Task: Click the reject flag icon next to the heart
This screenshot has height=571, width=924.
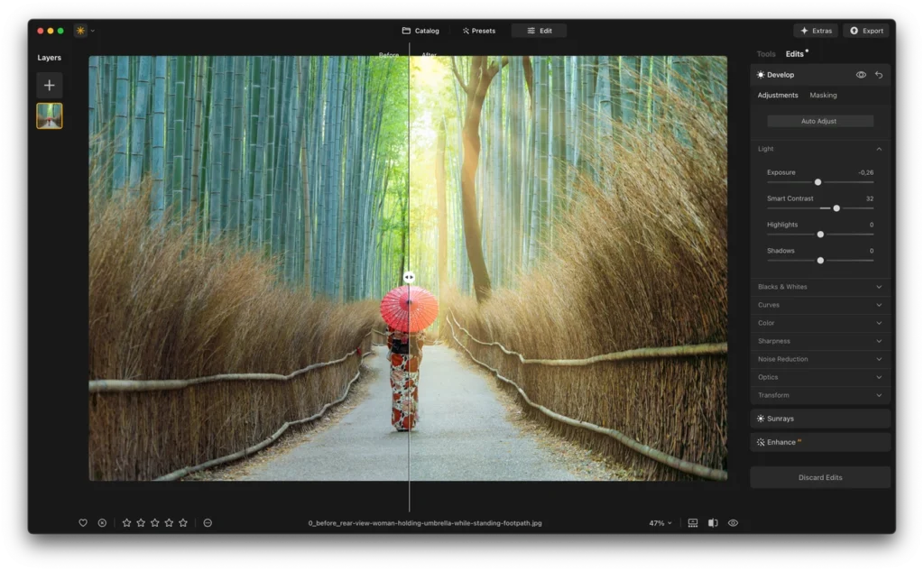Action: tap(102, 522)
